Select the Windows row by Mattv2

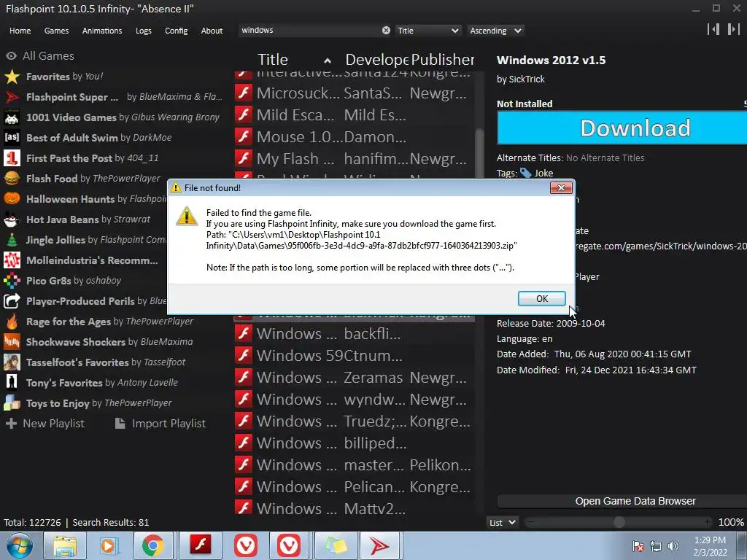(x=354, y=508)
